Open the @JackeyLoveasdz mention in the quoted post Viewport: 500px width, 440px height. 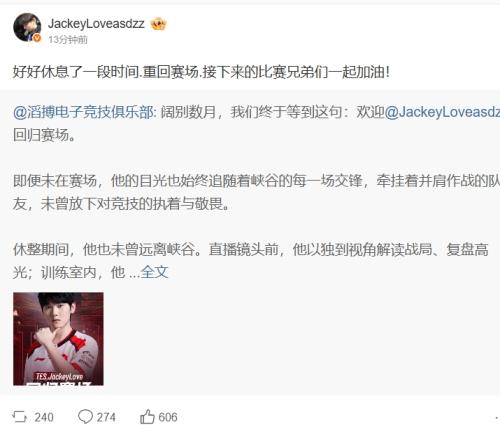442,112
